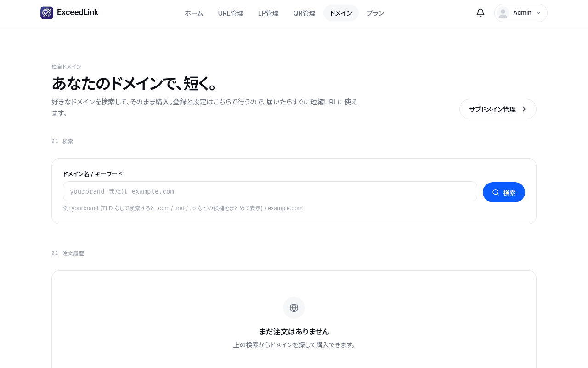Click the まだ注文はありません message
Screen dimensions: 588x368
coord(294,332)
